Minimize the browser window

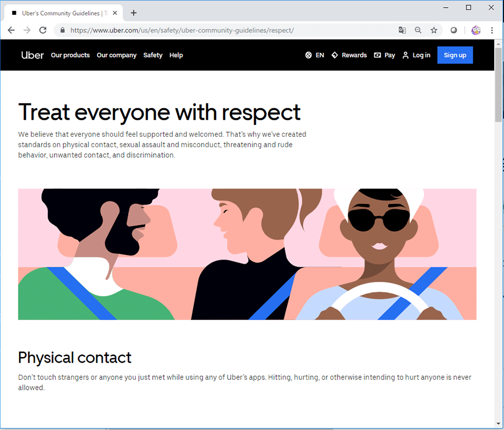(x=446, y=7)
